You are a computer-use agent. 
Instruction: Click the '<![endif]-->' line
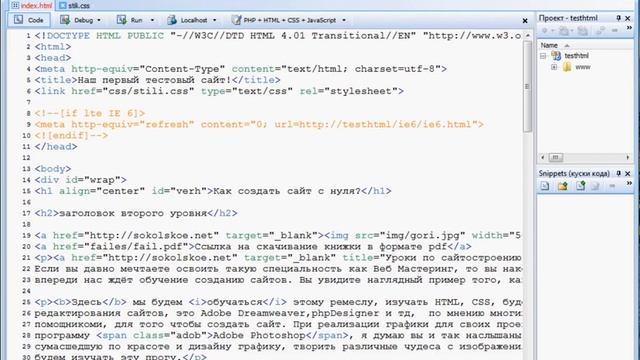tap(71, 136)
